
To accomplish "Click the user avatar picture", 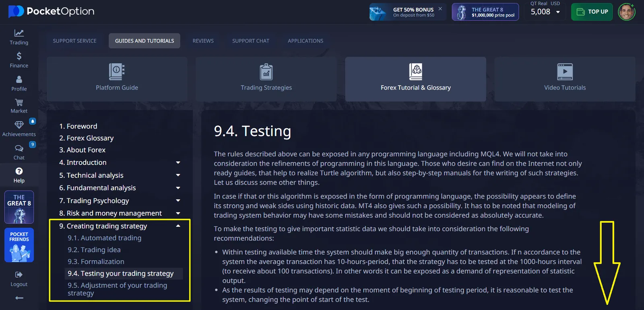I will [x=626, y=12].
